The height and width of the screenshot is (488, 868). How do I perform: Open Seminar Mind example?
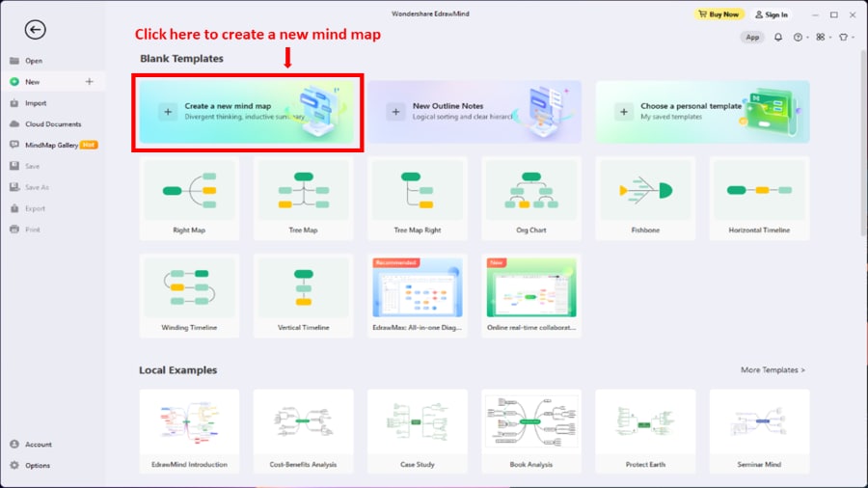760,431
